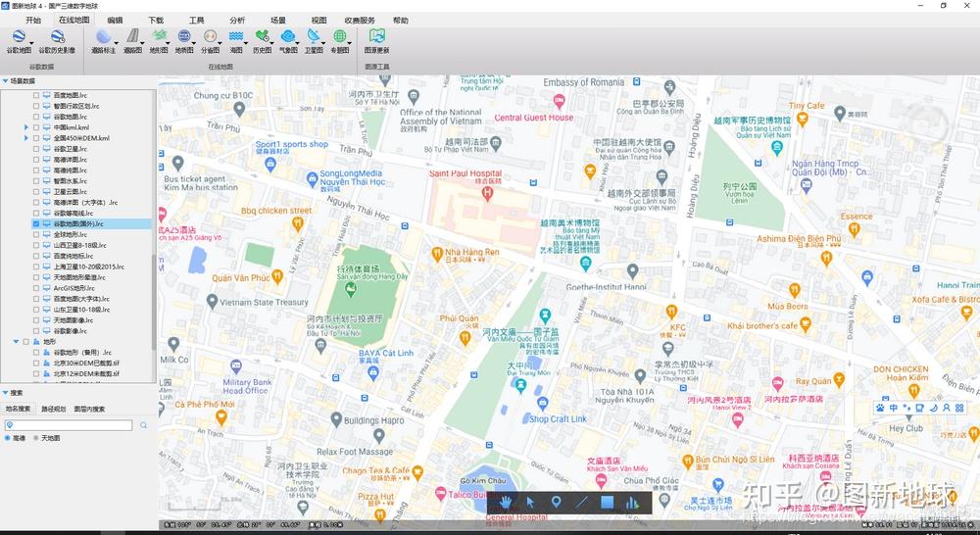Click the Saint Paul Hospital map marker

[487, 193]
